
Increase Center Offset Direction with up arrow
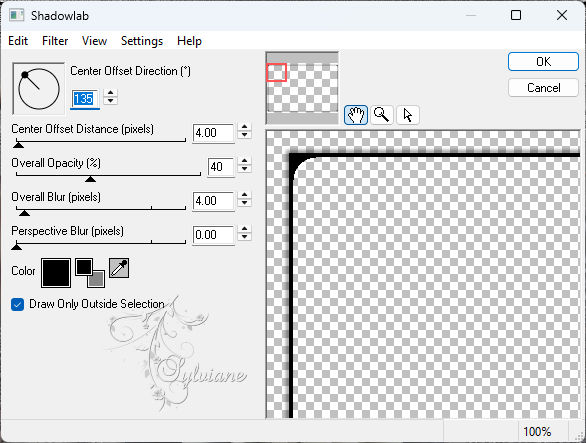[110, 93]
